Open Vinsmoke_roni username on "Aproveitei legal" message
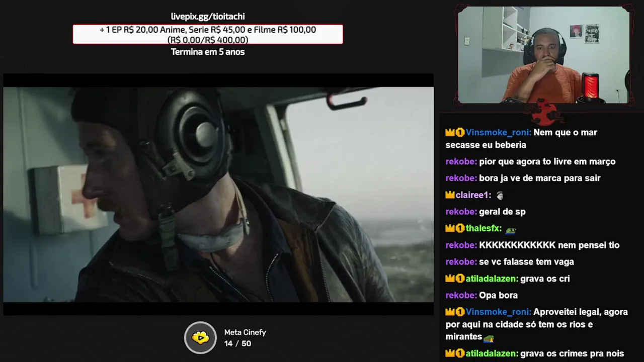The width and height of the screenshot is (644, 362). point(498,312)
